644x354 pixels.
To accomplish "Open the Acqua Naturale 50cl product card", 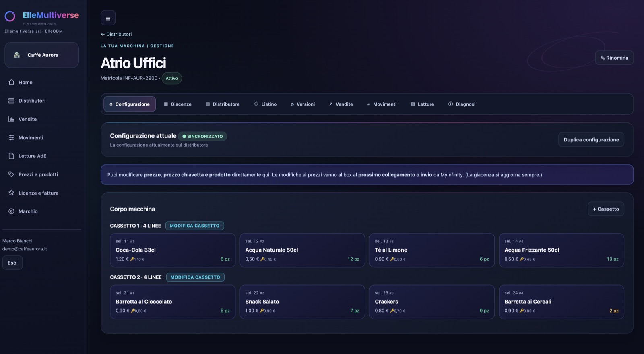I will (x=302, y=250).
